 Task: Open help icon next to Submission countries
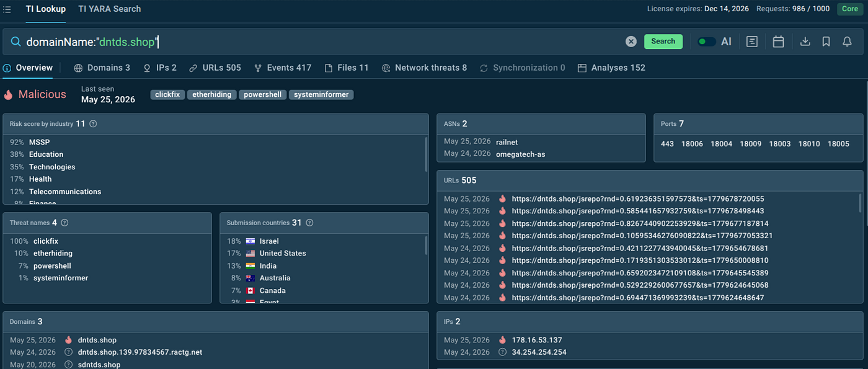click(309, 223)
